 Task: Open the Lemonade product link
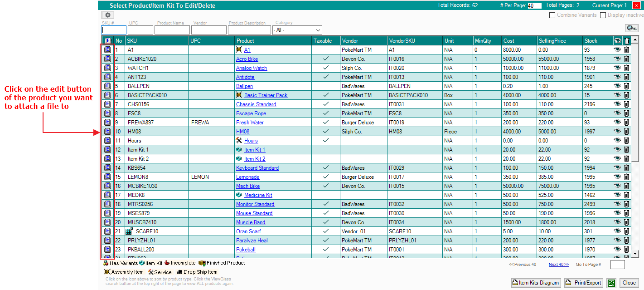[x=247, y=177]
